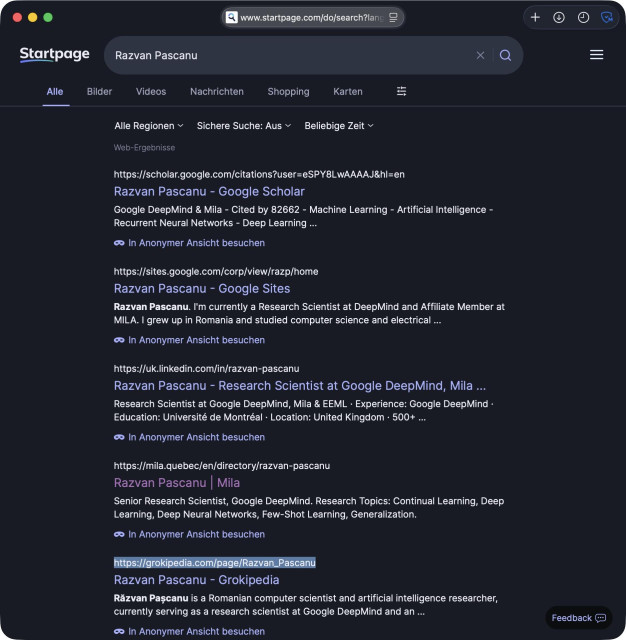The width and height of the screenshot is (626, 640).
Task: Click the highlighted grokipedia.com URL
Action: click(x=215, y=563)
